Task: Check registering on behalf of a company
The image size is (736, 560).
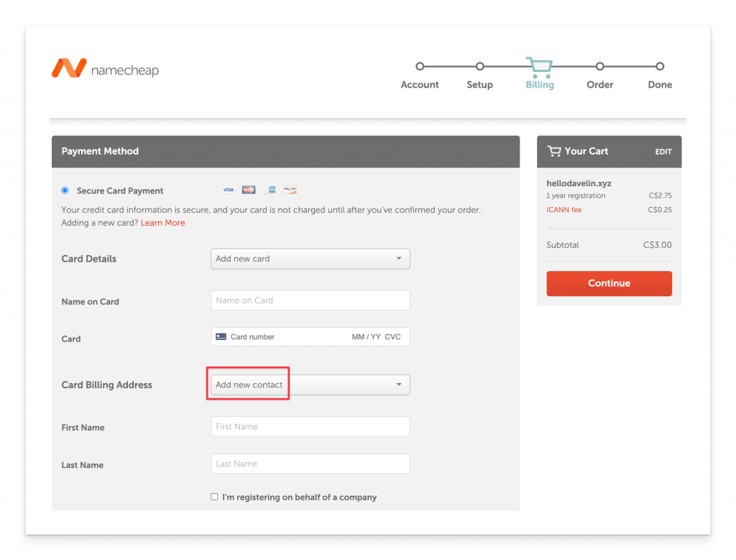Action: coord(214,497)
